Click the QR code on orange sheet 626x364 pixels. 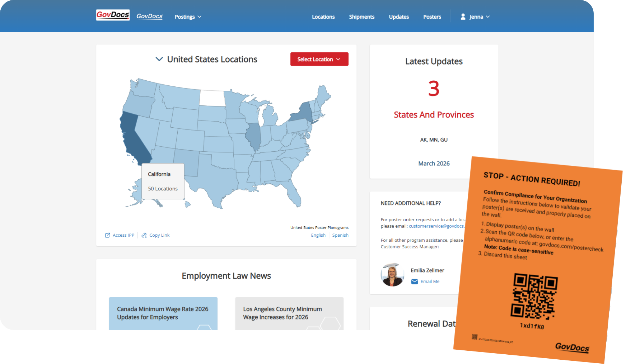[x=534, y=297]
